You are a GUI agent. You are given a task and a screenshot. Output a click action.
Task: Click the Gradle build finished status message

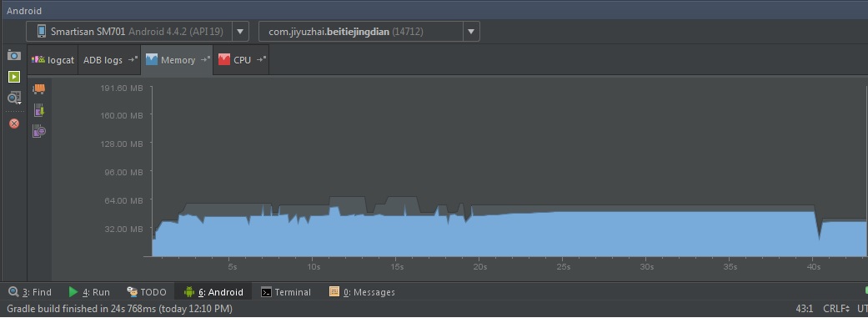tap(119, 309)
